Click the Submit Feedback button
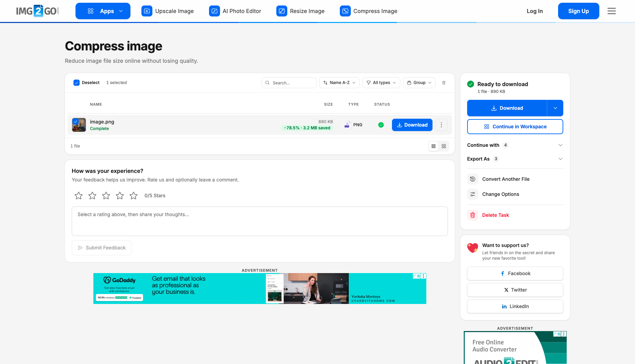Viewport: 635px width, 364px height. pyautogui.click(x=102, y=248)
